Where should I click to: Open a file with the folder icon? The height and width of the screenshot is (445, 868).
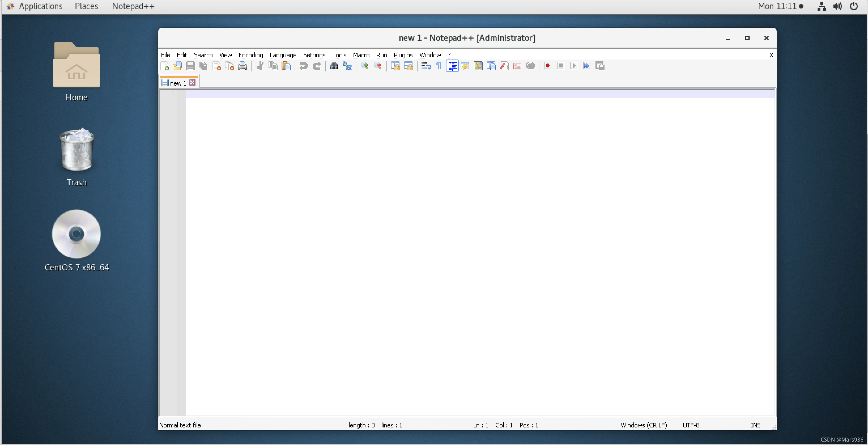[x=177, y=66]
